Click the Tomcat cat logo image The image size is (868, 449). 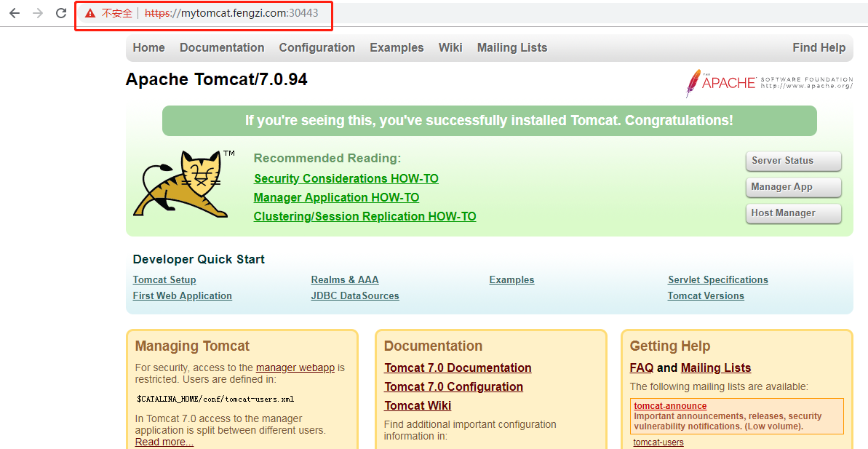coord(184,184)
